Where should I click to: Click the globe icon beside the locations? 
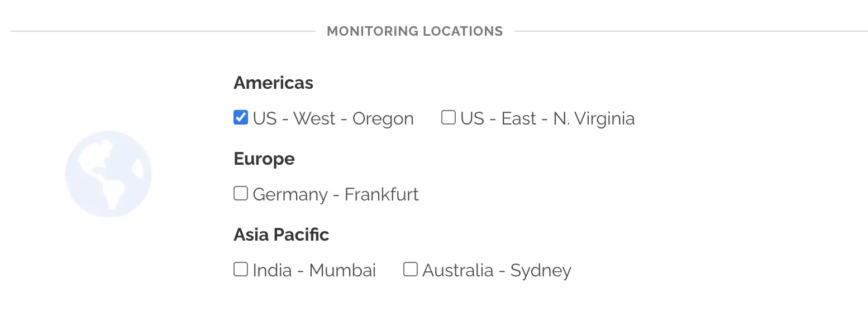pos(108,174)
